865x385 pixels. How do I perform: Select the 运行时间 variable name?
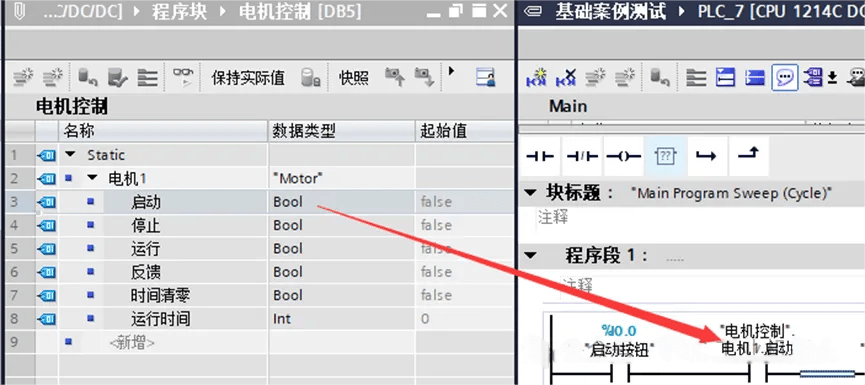pos(161,319)
